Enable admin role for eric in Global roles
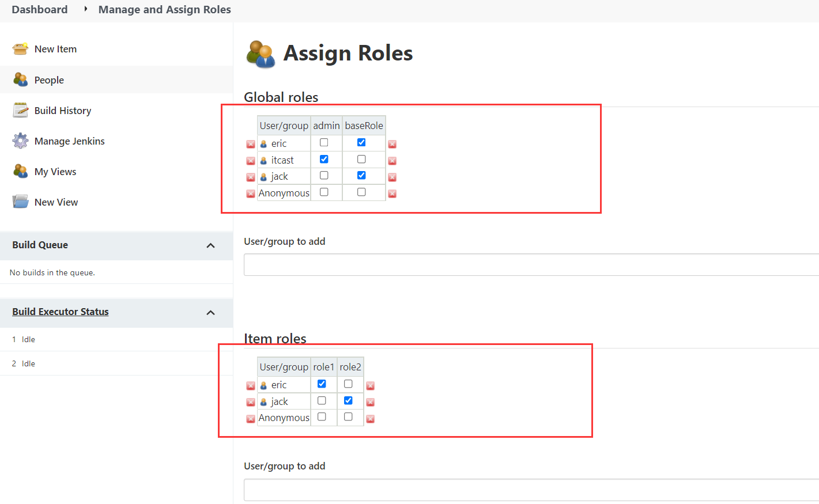 click(324, 142)
